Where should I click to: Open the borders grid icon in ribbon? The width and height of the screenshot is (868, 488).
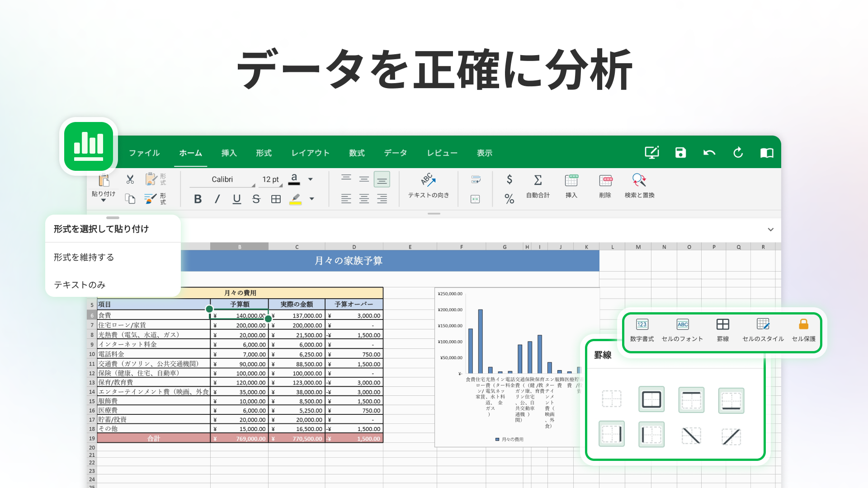[x=276, y=199]
